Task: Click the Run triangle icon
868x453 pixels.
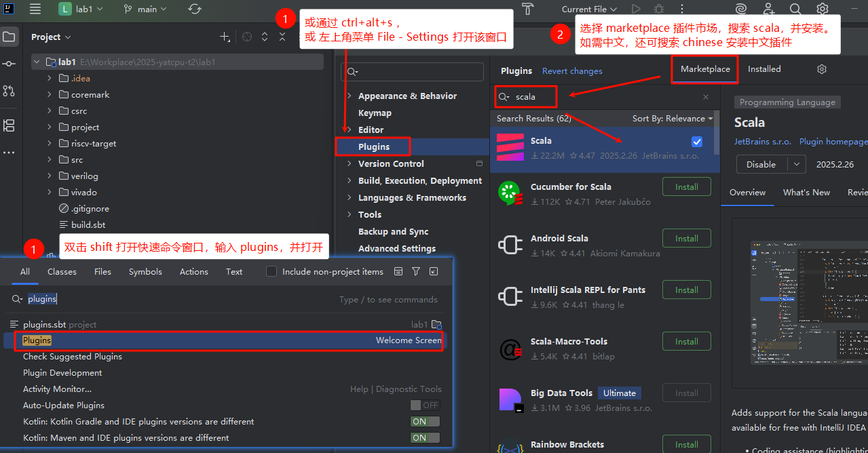Action: (x=636, y=9)
